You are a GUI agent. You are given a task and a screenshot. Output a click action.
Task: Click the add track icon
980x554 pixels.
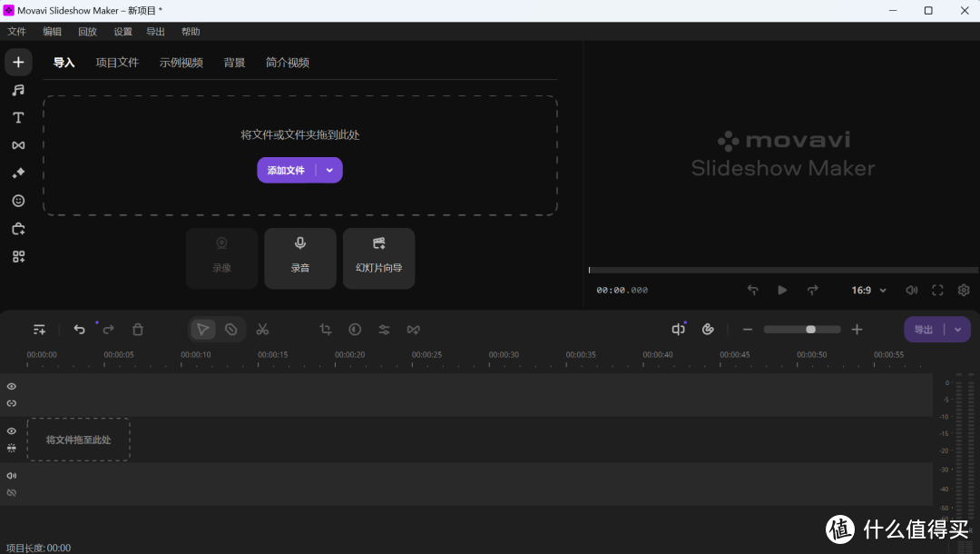pos(39,330)
